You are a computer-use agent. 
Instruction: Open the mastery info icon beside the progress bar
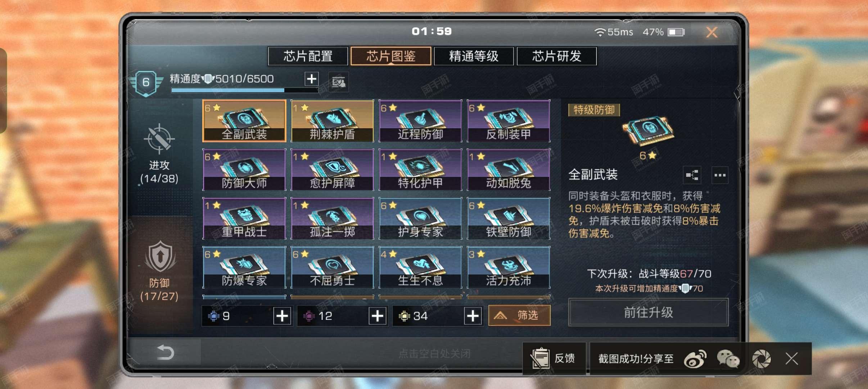click(x=338, y=82)
